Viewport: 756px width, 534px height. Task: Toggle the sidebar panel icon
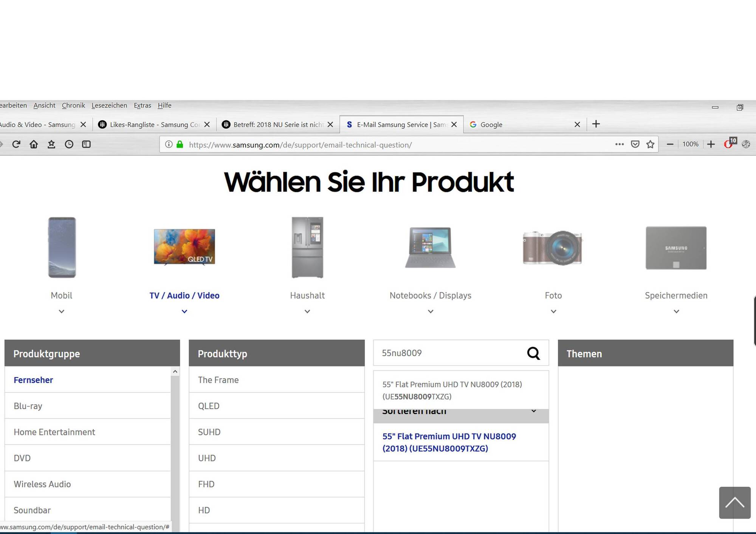click(86, 144)
